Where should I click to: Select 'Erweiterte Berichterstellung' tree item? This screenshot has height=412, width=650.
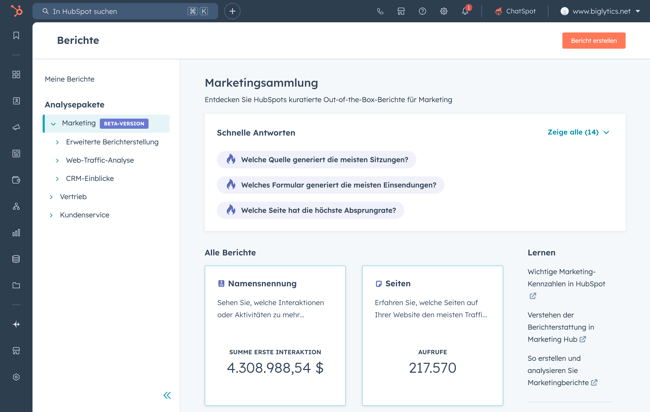tap(112, 142)
